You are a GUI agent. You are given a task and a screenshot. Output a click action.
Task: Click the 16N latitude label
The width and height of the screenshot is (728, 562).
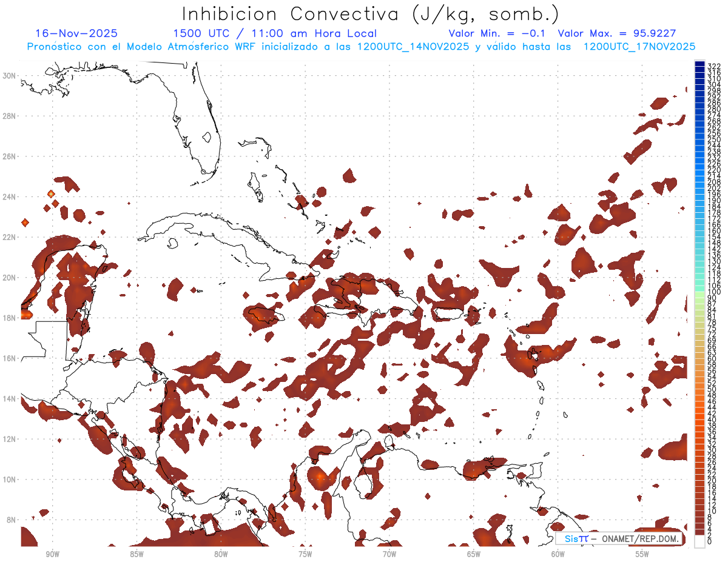coord(10,358)
